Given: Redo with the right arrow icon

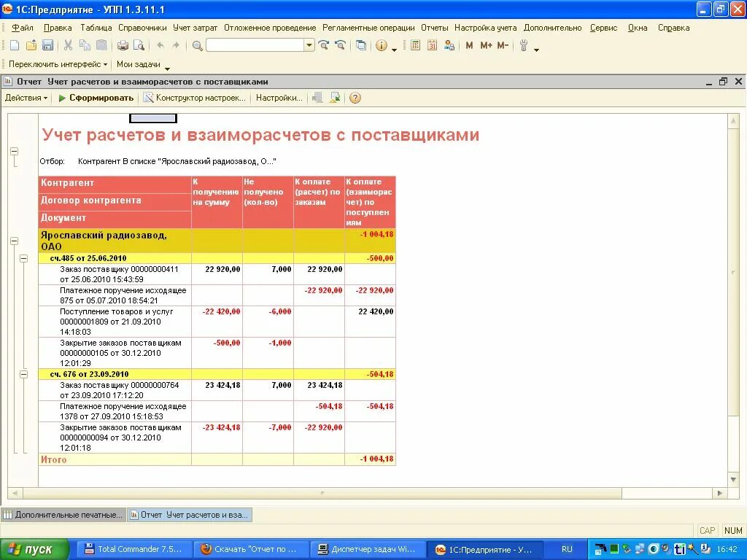Looking at the screenshot, I should pyautogui.click(x=177, y=46).
